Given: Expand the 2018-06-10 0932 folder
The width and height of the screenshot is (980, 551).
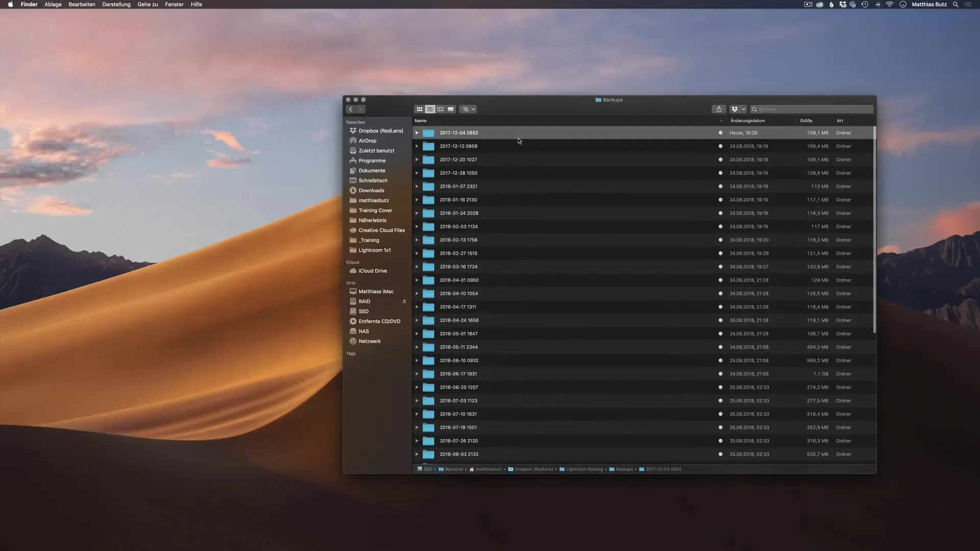Looking at the screenshot, I should tap(416, 360).
